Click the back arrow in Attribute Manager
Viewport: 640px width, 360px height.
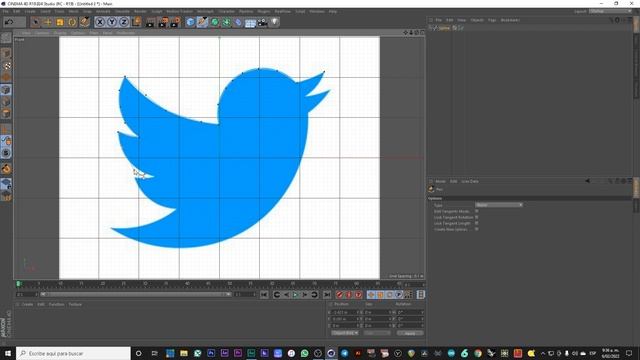pyautogui.click(x=588, y=181)
